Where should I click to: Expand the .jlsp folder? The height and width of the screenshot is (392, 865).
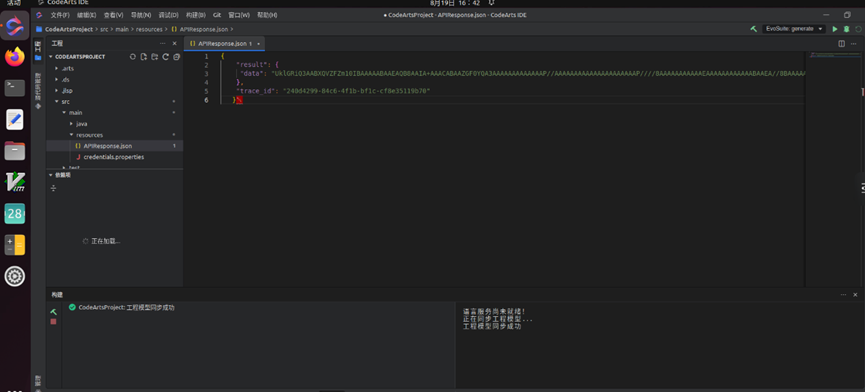point(57,90)
